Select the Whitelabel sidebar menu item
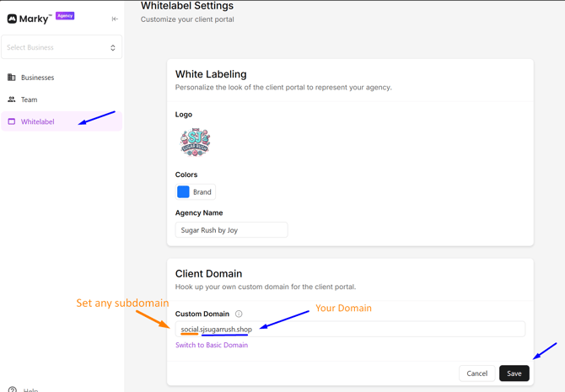The height and width of the screenshot is (392, 565). point(38,121)
